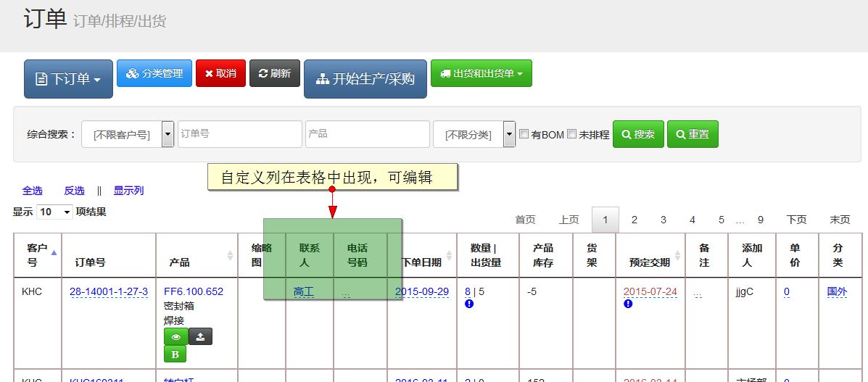This screenshot has width=868, height=382.
Task: Open the 下订单 dropdown button
Action: point(68,79)
